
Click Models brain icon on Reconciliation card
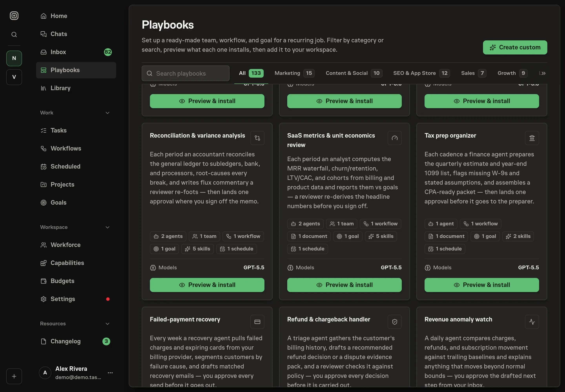pyautogui.click(x=153, y=268)
